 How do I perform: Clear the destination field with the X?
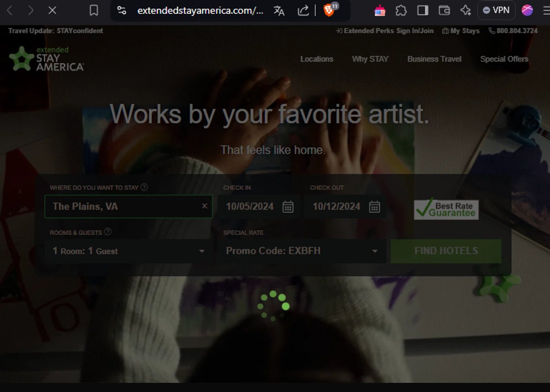205,206
